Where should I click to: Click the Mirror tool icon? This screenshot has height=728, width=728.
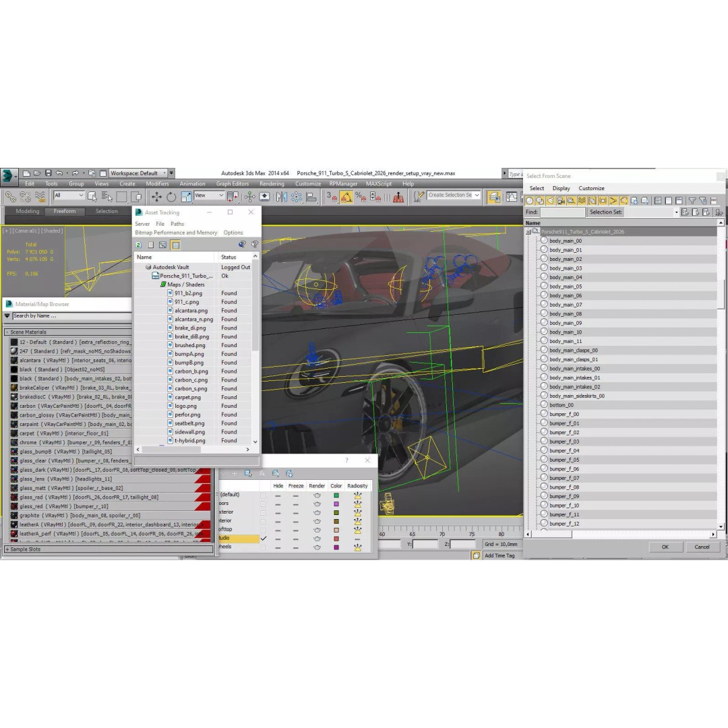[x=282, y=198]
